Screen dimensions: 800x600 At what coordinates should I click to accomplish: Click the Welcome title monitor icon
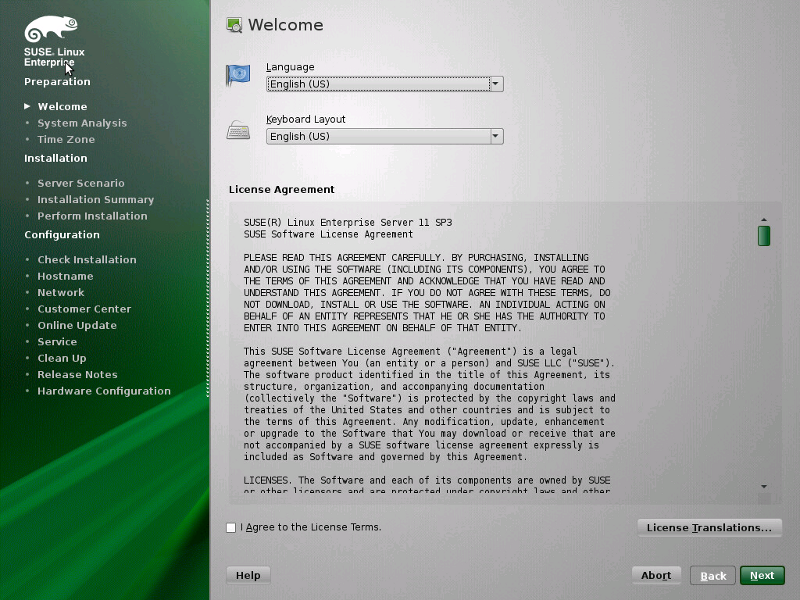click(x=234, y=25)
